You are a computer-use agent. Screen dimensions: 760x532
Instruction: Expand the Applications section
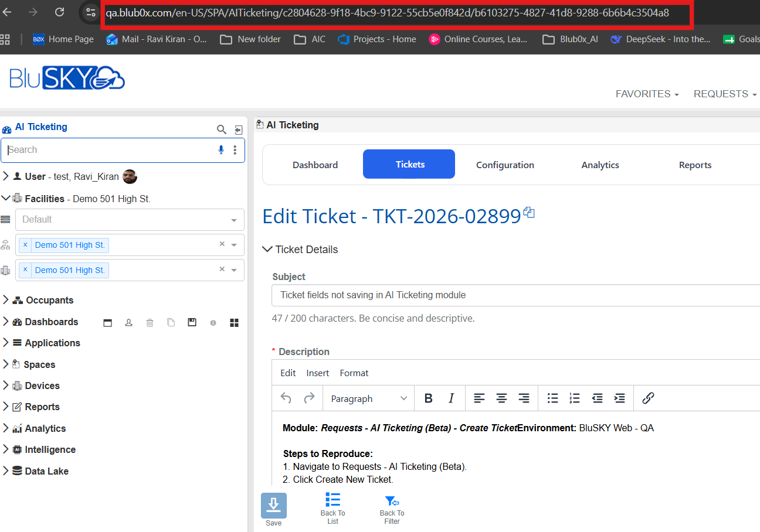(x=6, y=343)
